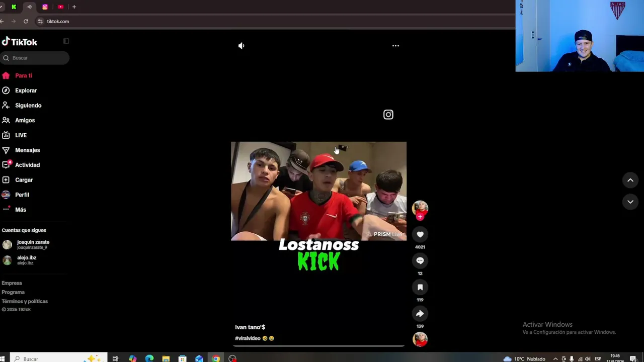Open the sound disc at the bottom of the action column
This screenshot has width=644, height=362.
point(420,339)
